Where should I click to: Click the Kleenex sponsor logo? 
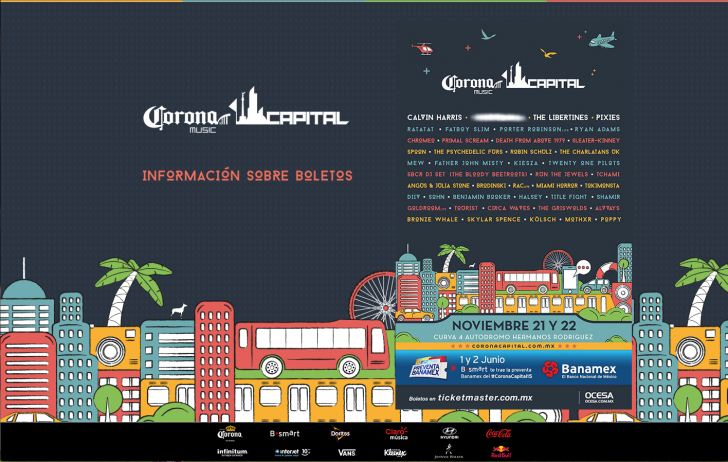395,452
